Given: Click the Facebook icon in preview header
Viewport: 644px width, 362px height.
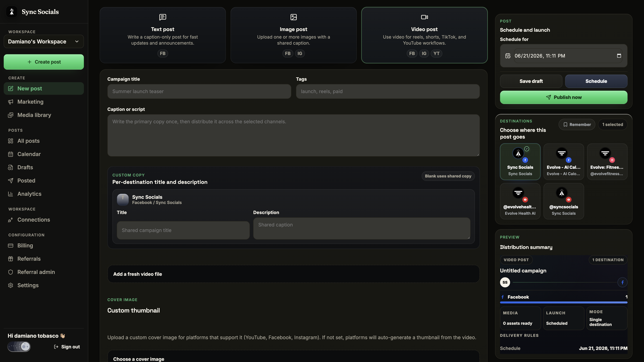Looking at the screenshot, I should tap(622, 282).
